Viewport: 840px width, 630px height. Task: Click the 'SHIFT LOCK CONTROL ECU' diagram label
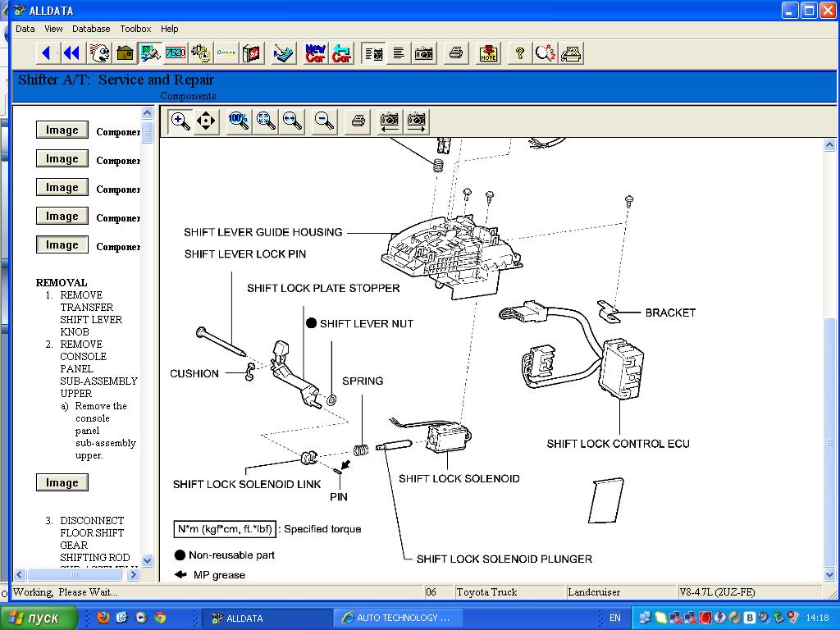[618, 444]
